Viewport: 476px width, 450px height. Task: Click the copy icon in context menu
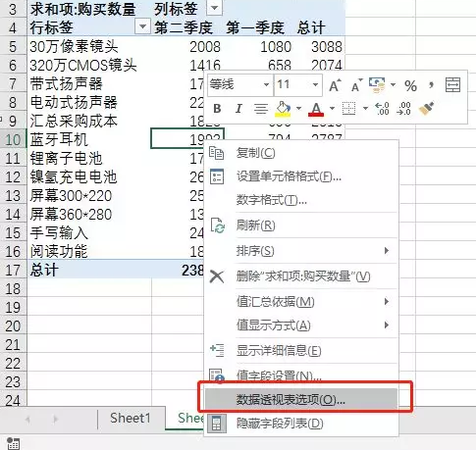coord(217,153)
